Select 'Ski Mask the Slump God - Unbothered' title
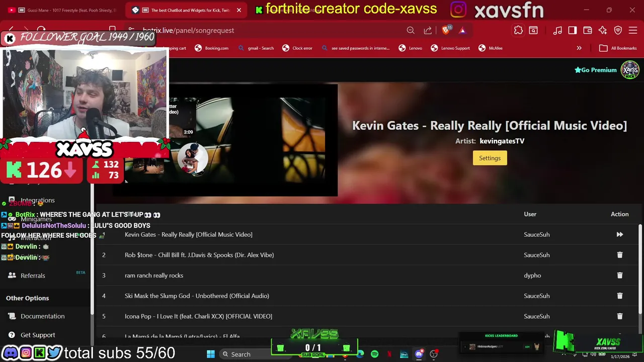Screen dimensions: 644x362 tap(197, 296)
